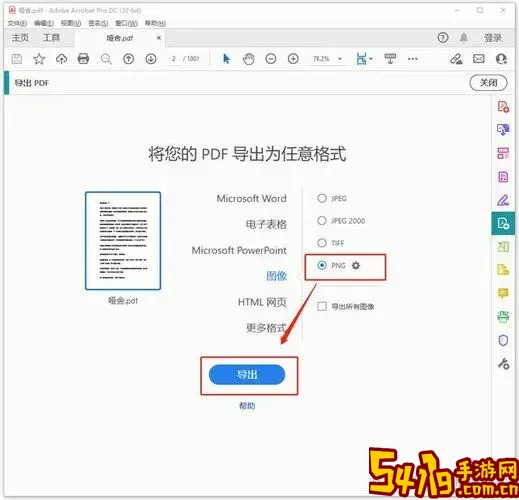The height and width of the screenshot is (500, 519).
Task: Select the Hand pan tool
Action: (249, 59)
